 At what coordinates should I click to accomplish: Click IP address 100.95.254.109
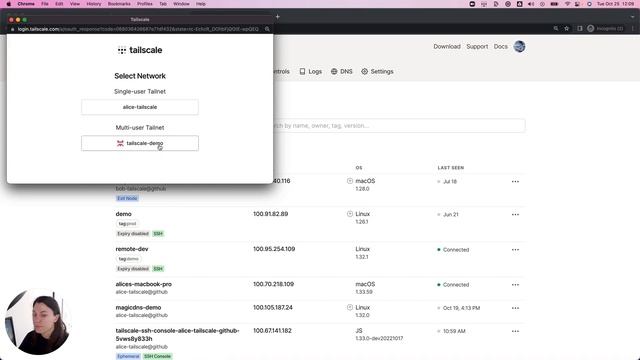click(274, 249)
